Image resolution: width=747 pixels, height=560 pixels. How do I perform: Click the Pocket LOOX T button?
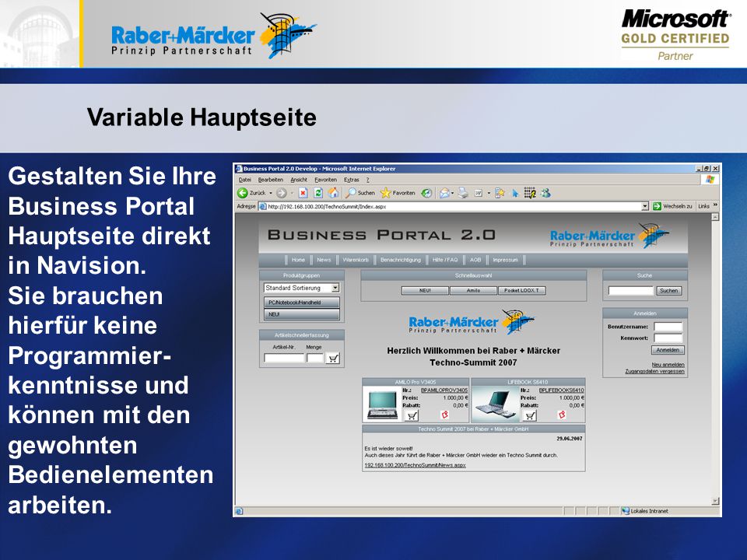(521, 290)
